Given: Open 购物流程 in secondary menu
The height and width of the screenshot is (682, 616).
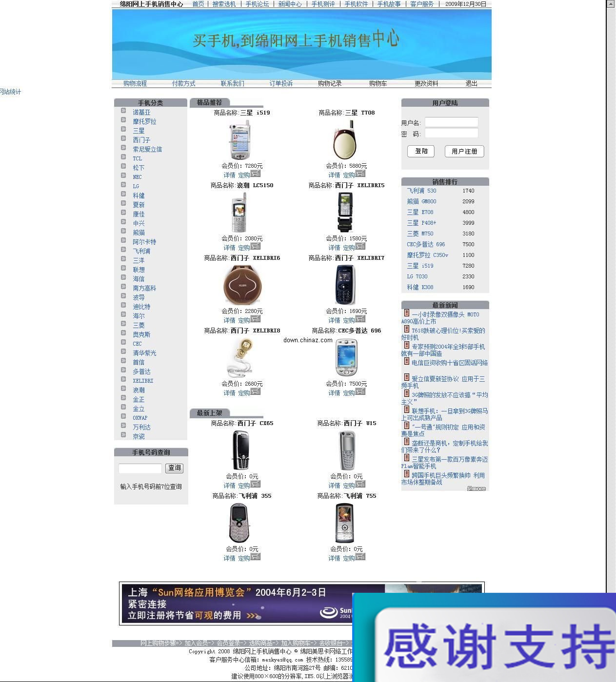Looking at the screenshot, I should pyautogui.click(x=135, y=83).
